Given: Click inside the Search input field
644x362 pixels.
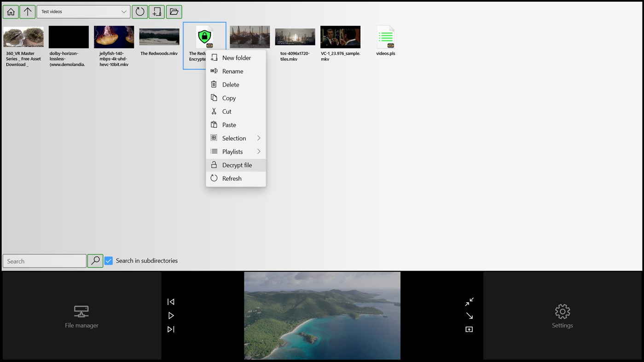Looking at the screenshot, I should [44, 261].
